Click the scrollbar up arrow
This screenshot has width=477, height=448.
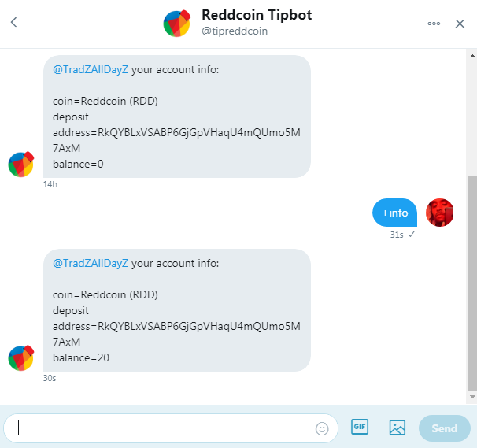pyautogui.click(x=472, y=56)
